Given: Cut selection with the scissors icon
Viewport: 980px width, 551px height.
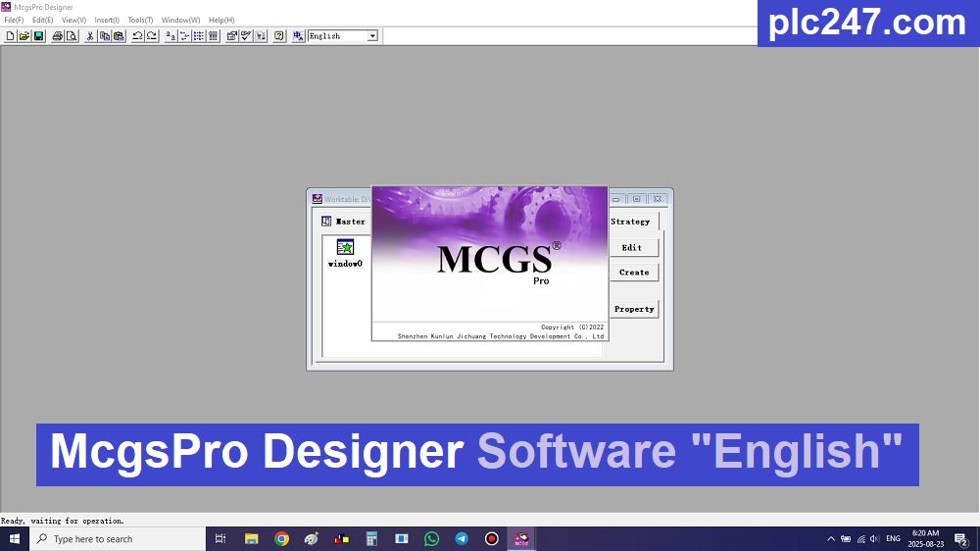Looking at the screenshot, I should click(x=90, y=36).
